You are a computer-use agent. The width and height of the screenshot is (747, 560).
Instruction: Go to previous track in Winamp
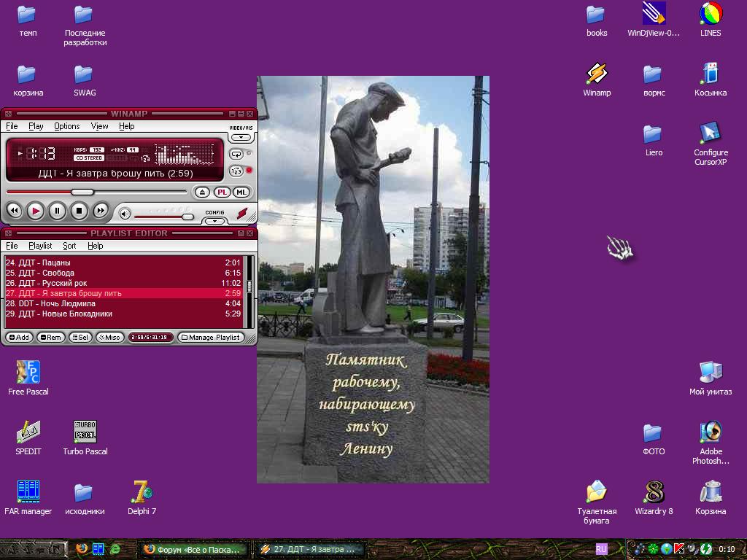14,211
